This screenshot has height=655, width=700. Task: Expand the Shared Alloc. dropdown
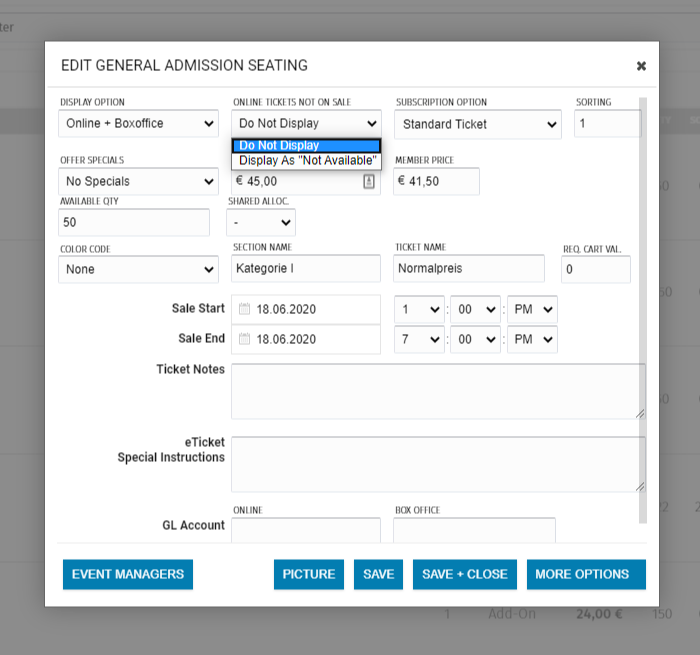(x=260, y=222)
